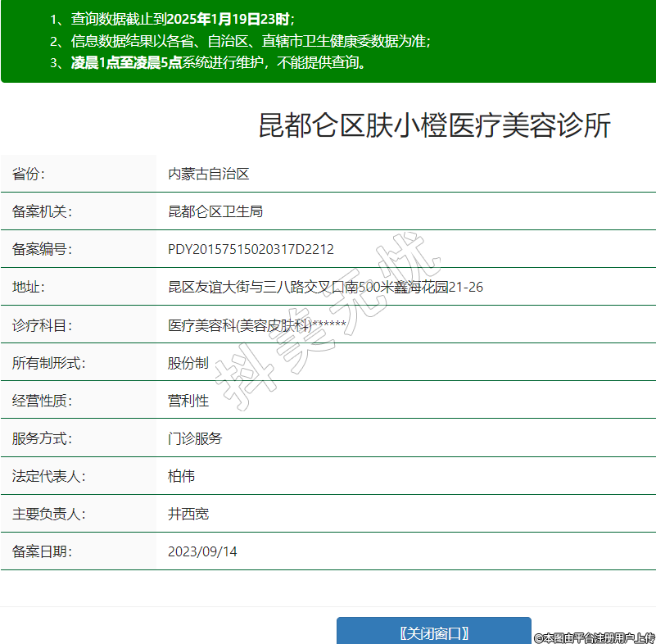Screen dimensions: 656x644
Task: Click the notice about 卫生健康委 data source
Action: coord(239,41)
